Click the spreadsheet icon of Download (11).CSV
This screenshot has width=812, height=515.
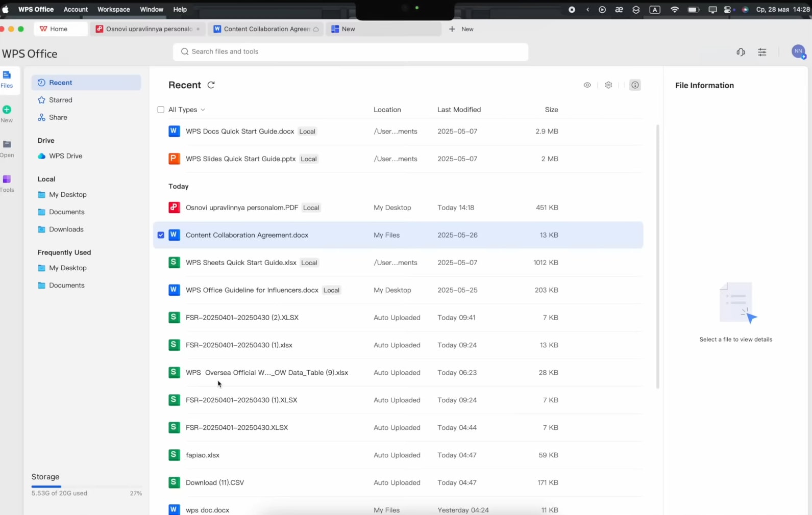[x=174, y=482]
